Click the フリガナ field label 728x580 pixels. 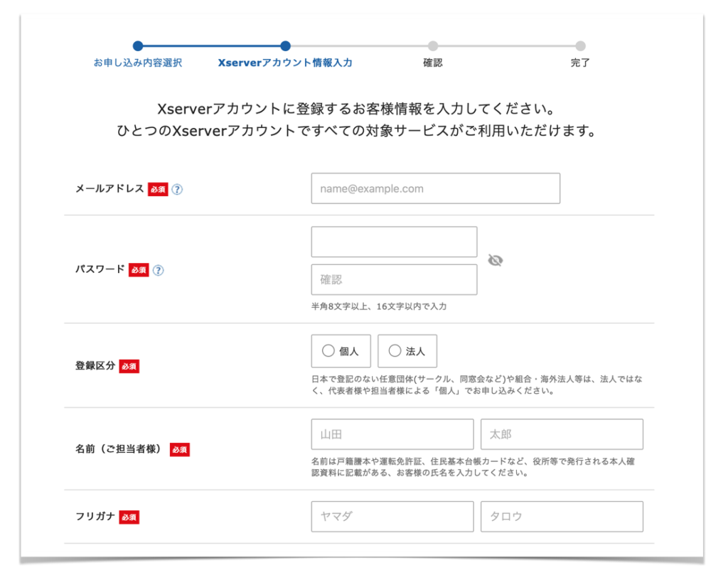point(95,516)
